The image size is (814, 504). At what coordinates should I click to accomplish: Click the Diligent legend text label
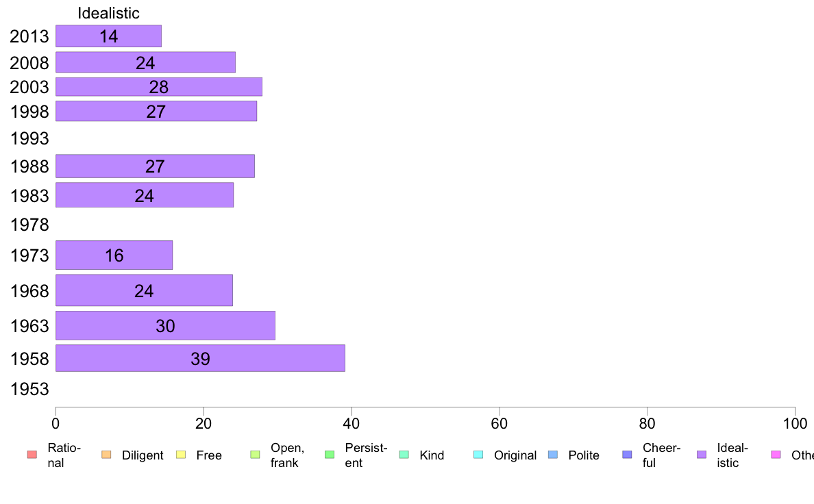pos(143,455)
